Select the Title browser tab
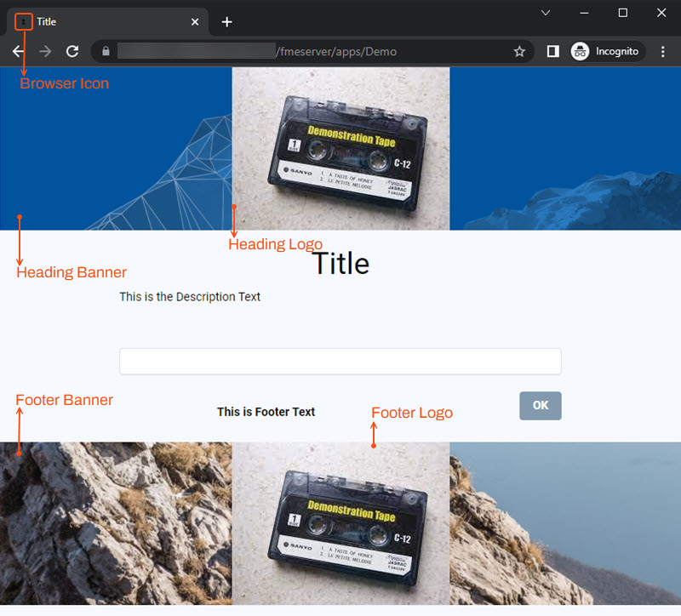This screenshot has height=616, width=681. click(x=106, y=22)
